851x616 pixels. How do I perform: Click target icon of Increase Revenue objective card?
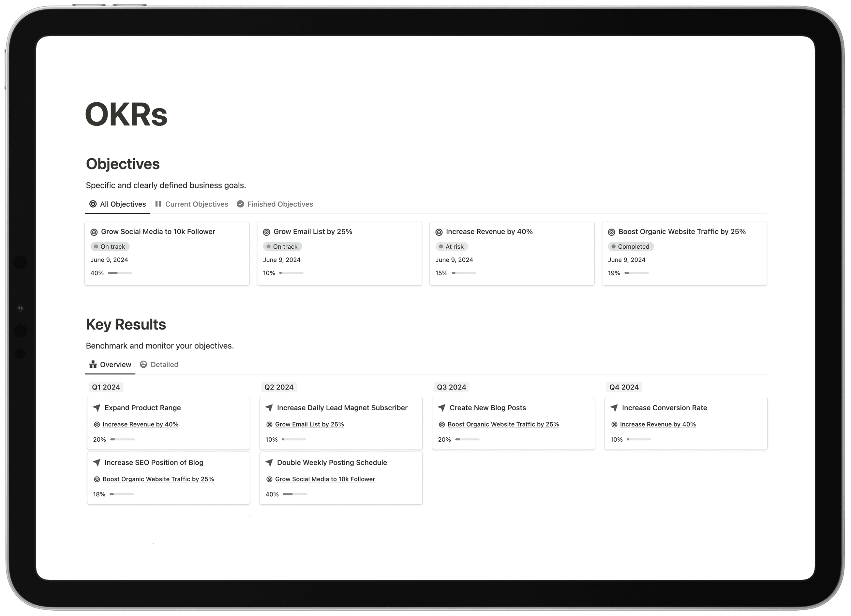click(x=439, y=232)
